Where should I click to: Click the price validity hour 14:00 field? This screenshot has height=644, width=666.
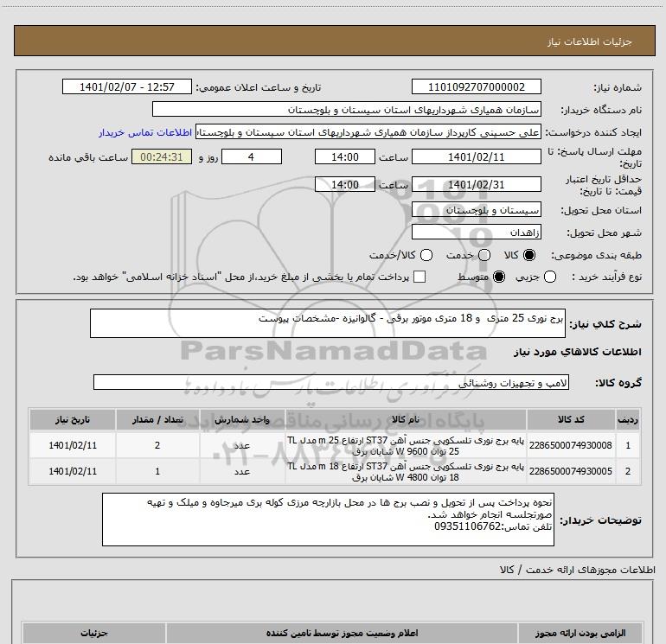click(x=345, y=184)
